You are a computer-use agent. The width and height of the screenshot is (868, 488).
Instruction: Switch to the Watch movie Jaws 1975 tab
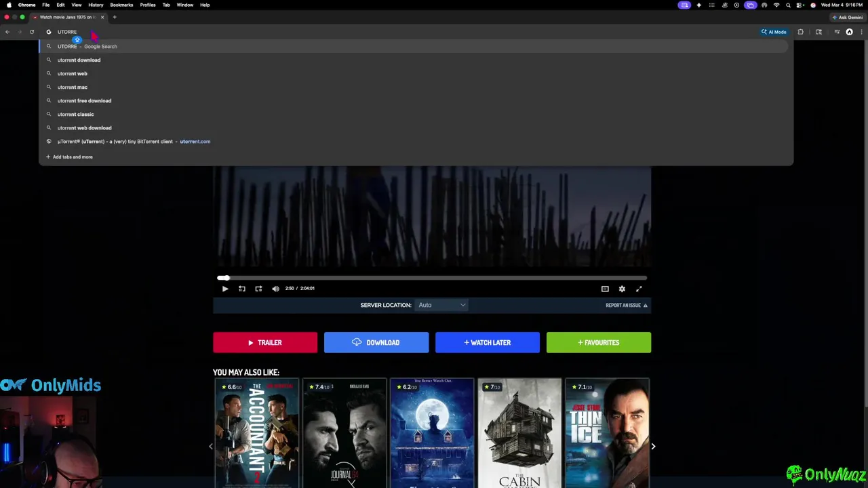[x=68, y=17]
